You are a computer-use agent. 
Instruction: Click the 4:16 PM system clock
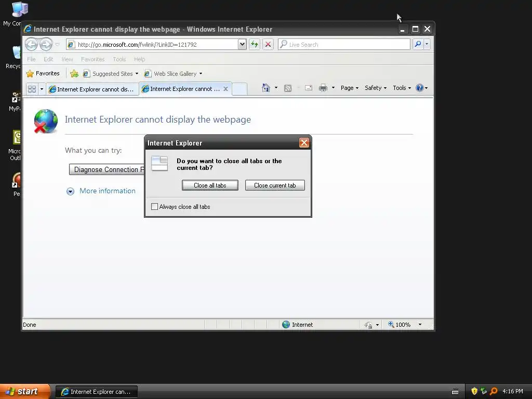[x=513, y=391]
